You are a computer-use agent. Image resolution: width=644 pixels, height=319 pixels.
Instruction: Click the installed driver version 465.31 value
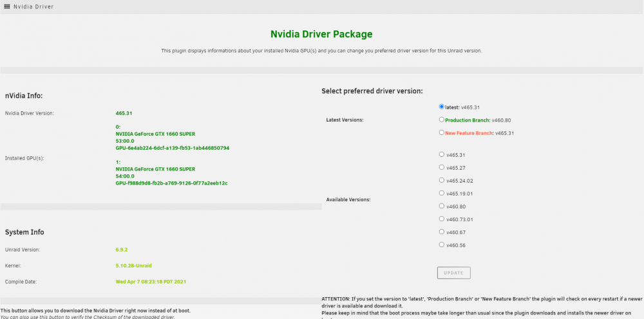124,113
